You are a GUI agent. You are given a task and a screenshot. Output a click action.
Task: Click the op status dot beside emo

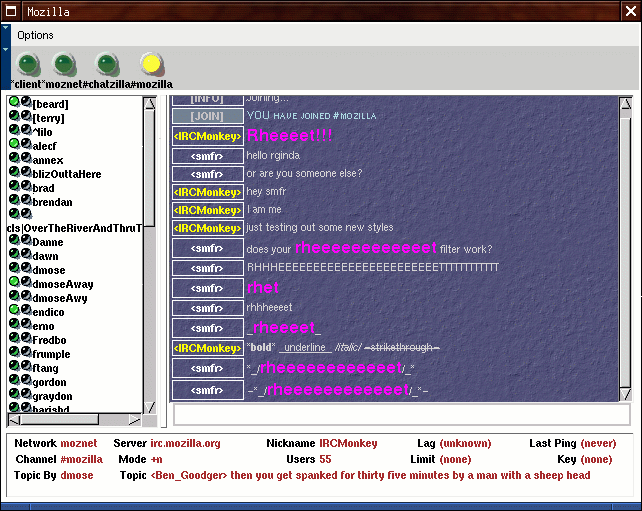[14, 324]
